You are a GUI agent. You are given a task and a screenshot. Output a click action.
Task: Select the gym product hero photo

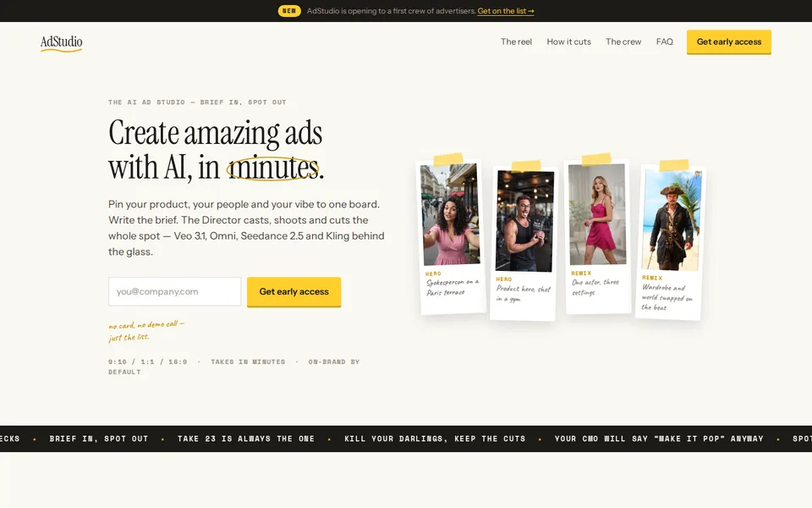(x=524, y=221)
